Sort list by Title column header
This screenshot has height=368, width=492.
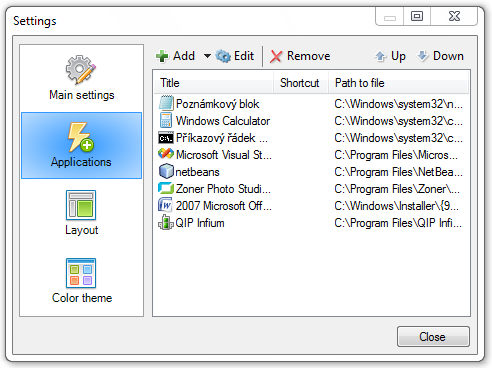tap(214, 83)
